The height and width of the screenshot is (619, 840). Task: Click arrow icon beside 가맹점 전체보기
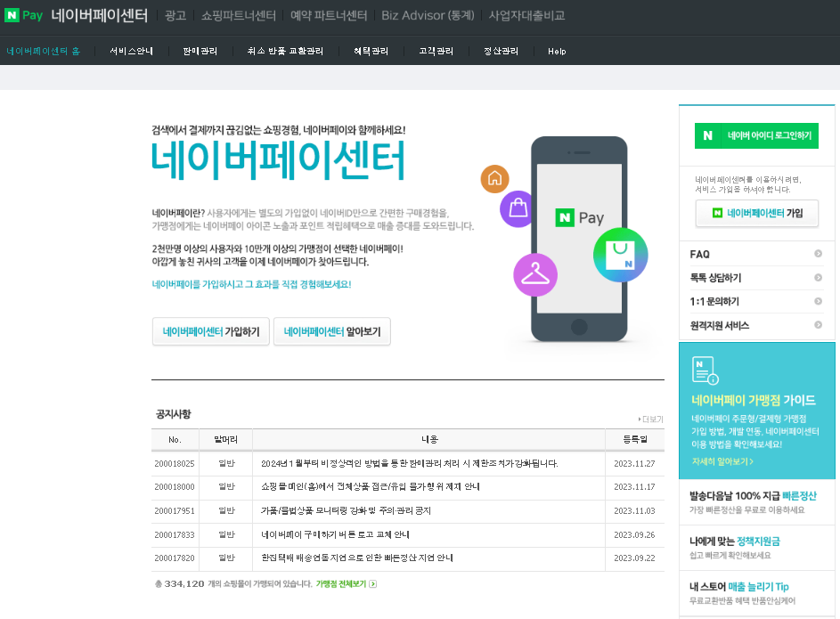click(x=373, y=583)
